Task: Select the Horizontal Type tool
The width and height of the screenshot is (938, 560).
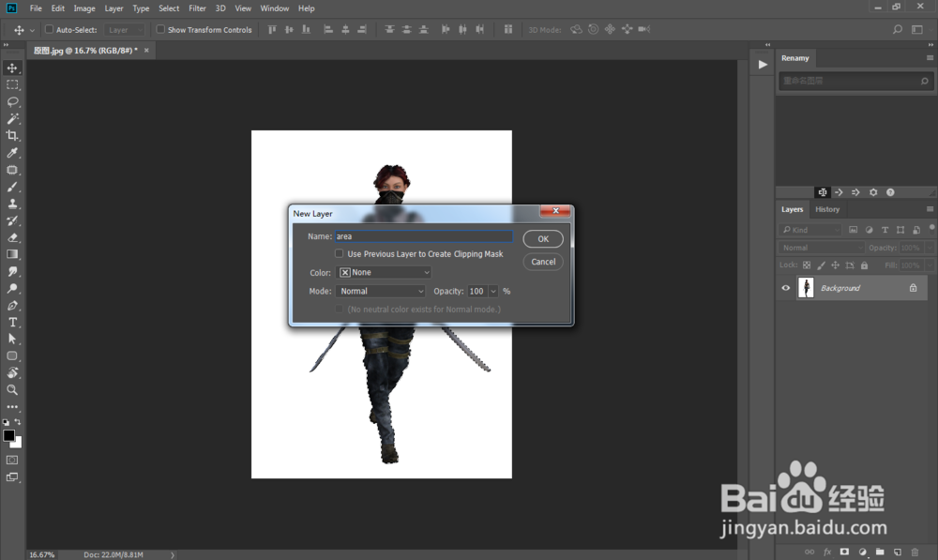Action: [12, 322]
